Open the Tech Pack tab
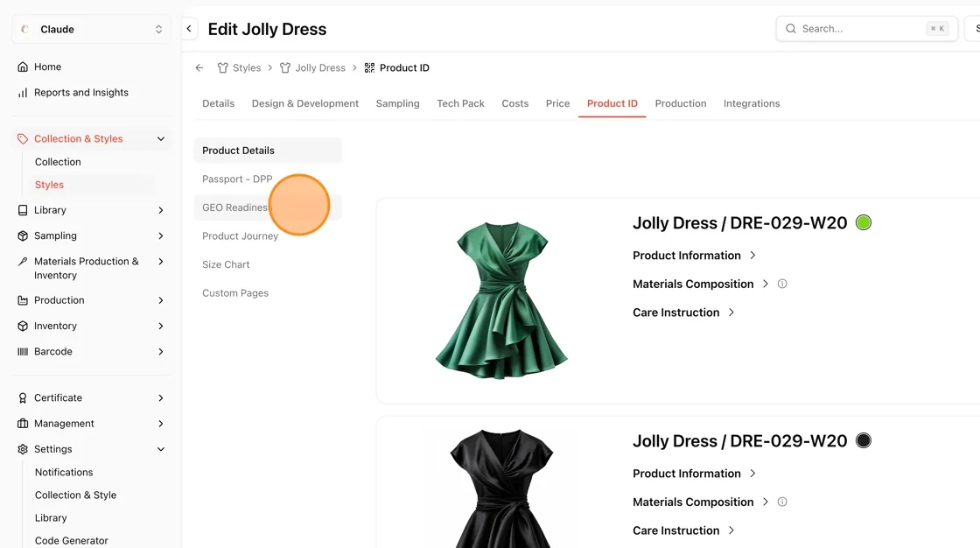980x548 pixels. point(460,104)
